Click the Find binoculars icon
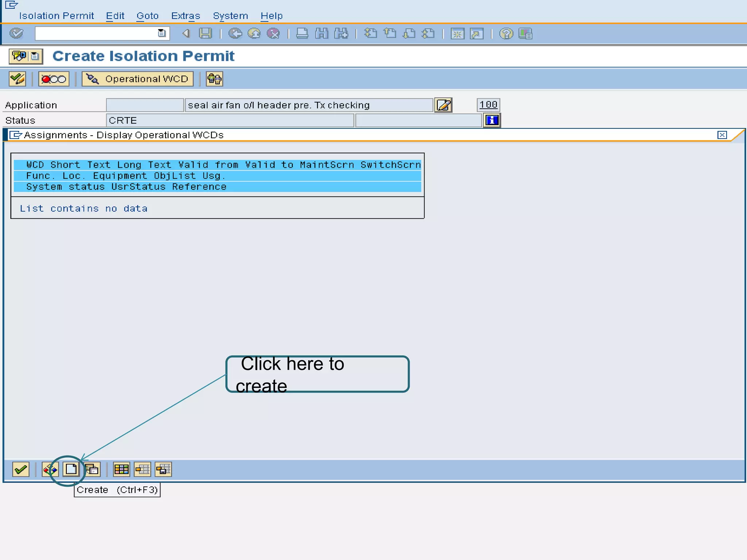The height and width of the screenshot is (560, 747). tap(322, 34)
